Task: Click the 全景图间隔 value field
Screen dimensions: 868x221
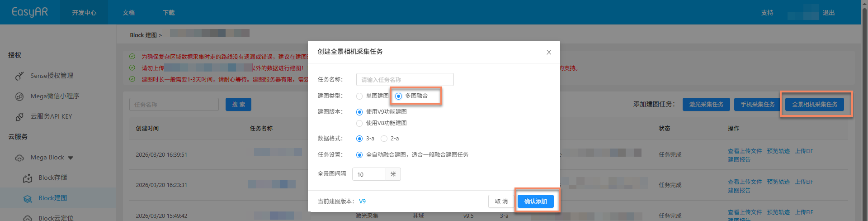Action: [369, 174]
